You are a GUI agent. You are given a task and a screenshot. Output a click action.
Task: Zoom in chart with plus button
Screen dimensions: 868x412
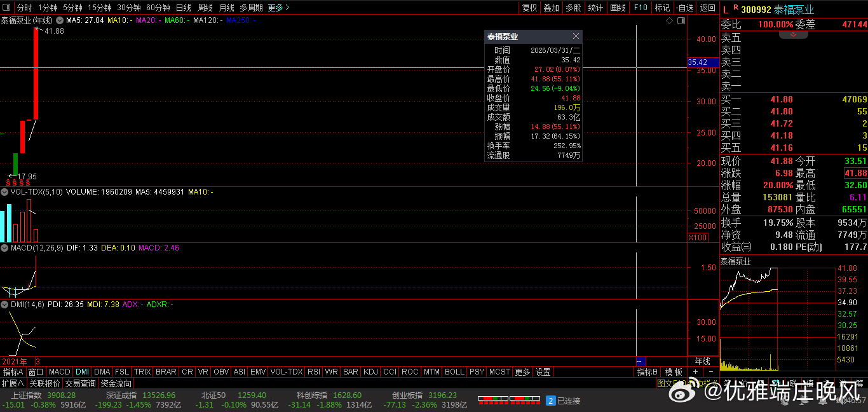coord(695,372)
